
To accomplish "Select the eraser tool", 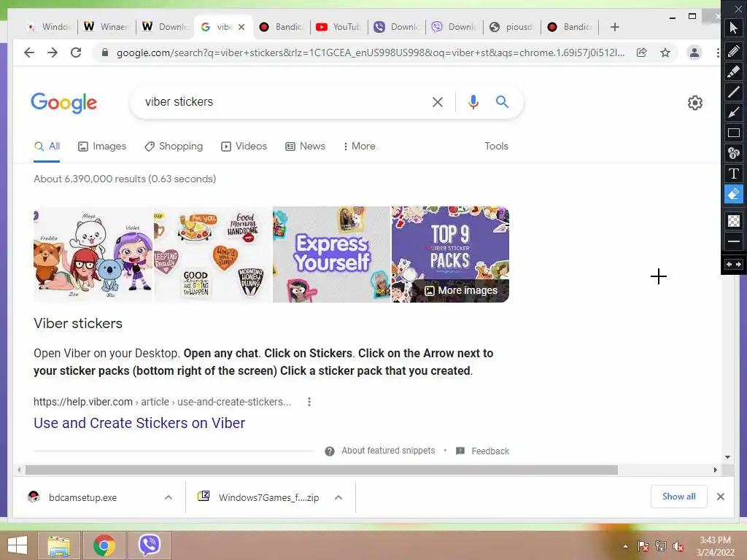I will [734, 194].
